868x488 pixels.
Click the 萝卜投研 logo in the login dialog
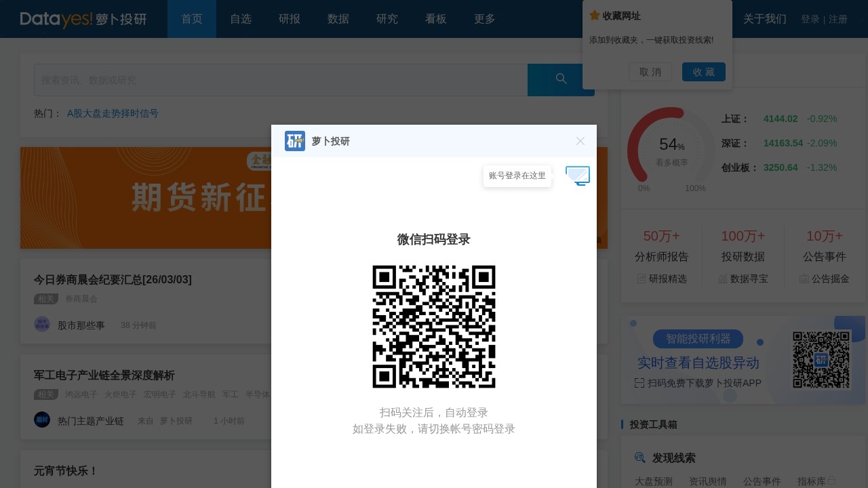(x=295, y=141)
